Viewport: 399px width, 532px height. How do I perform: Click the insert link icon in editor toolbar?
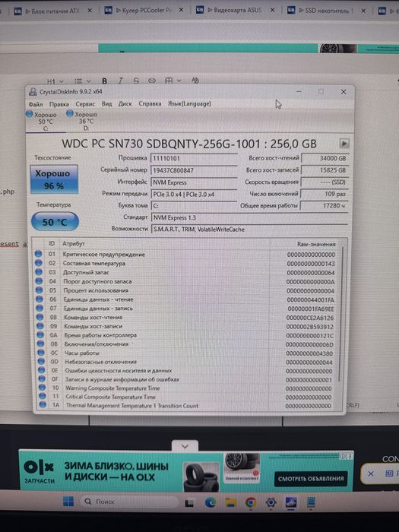pyautogui.click(x=152, y=81)
